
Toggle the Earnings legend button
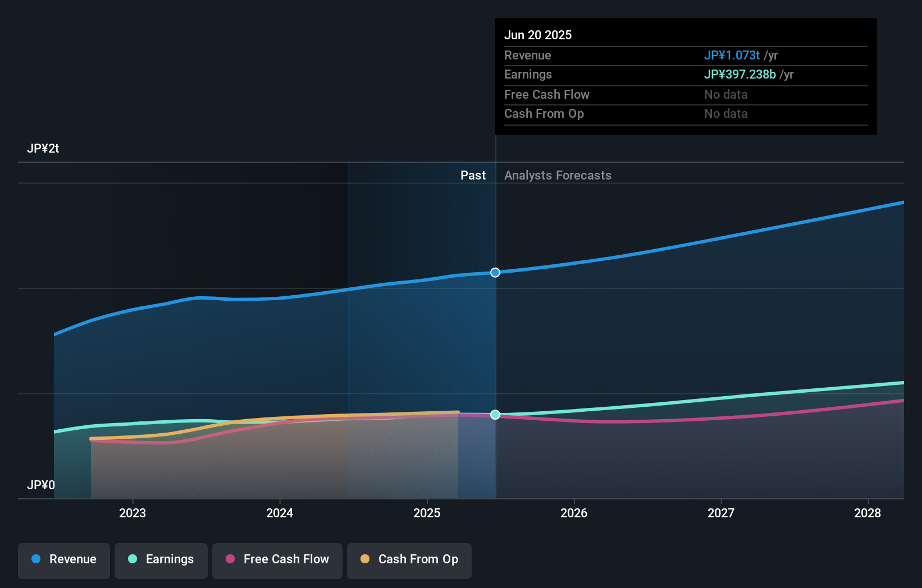pos(161,561)
